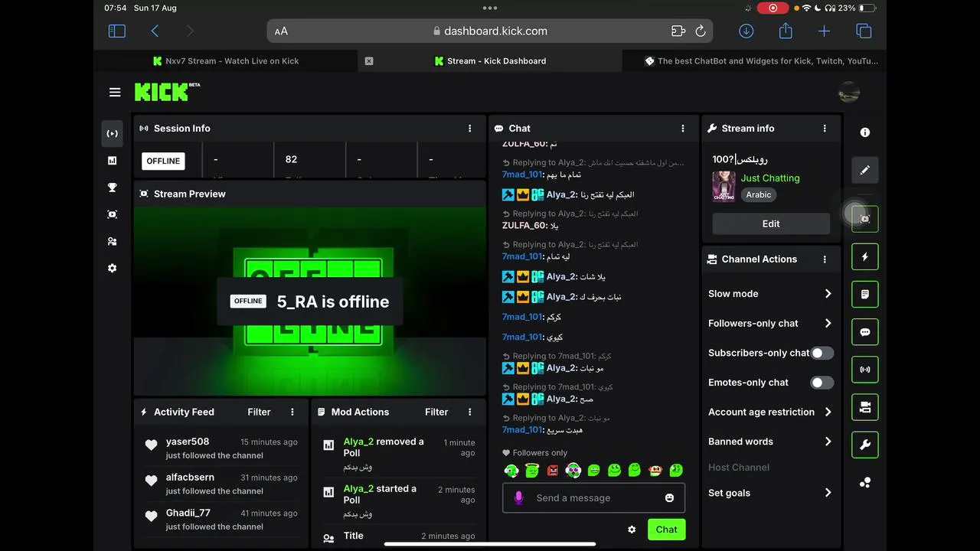
Task: Click the Safari share icon
Action: pos(786,31)
